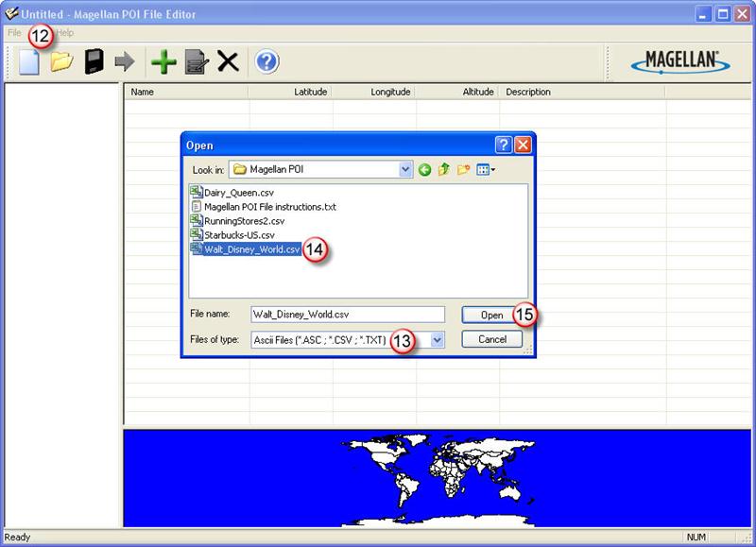The image size is (756, 547).
Task: Click the black X Delete icon
Action: [x=228, y=62]
